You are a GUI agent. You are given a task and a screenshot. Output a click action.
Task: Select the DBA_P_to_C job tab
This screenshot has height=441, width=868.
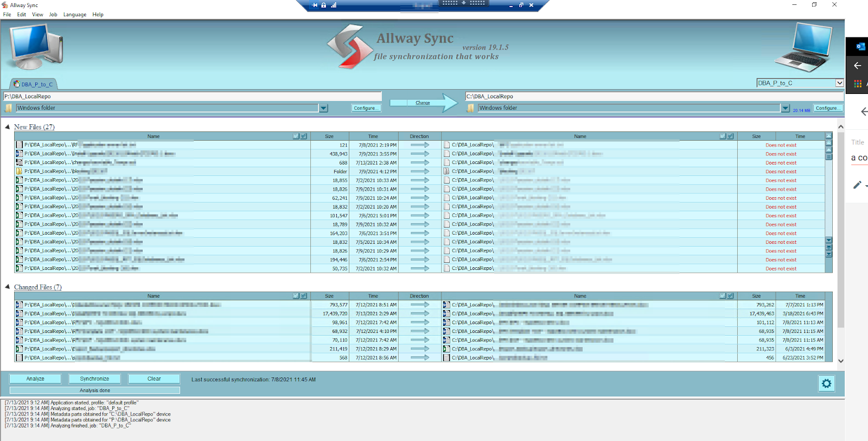click(34, 84)
